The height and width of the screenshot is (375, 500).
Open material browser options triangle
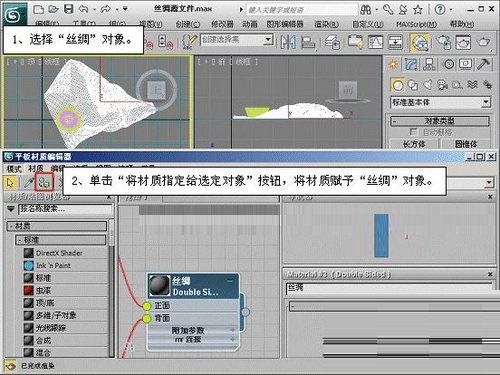tap(11, 209)
